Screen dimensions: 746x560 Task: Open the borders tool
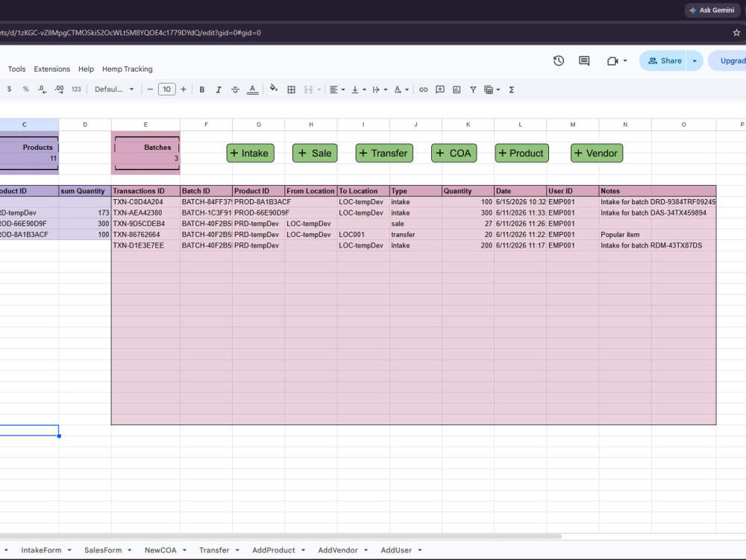tap(292, 89)
